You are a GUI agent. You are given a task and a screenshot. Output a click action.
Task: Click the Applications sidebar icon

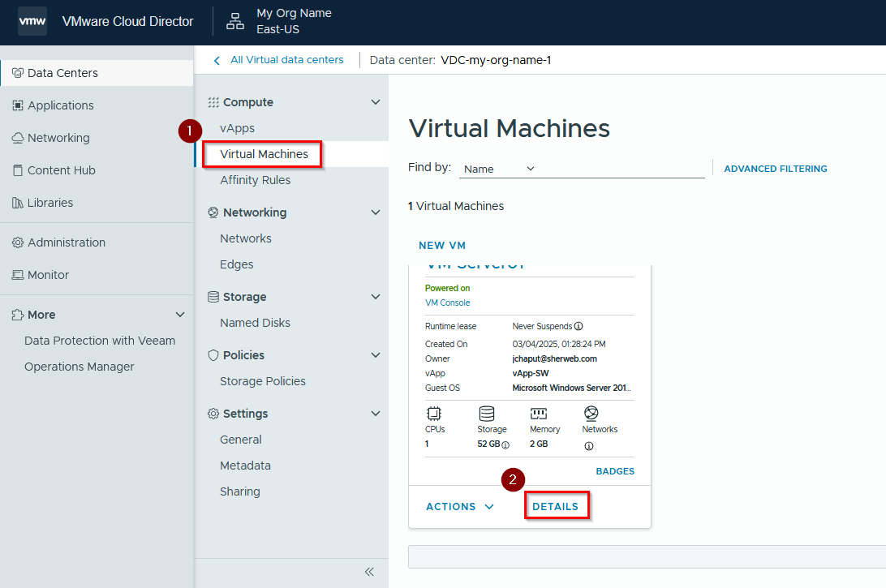click(18, 105)
